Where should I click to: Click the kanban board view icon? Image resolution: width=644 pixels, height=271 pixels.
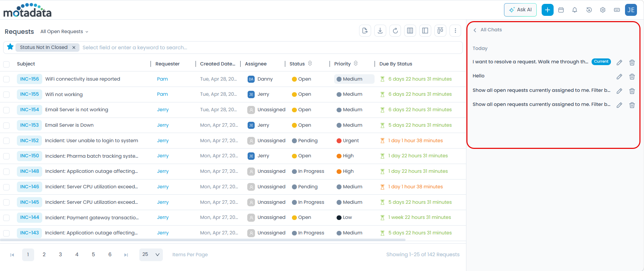pos(440,31)
